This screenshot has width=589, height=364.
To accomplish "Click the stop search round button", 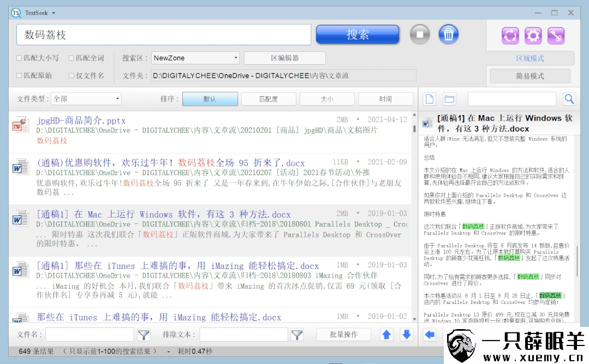I will tap(420, 34).
